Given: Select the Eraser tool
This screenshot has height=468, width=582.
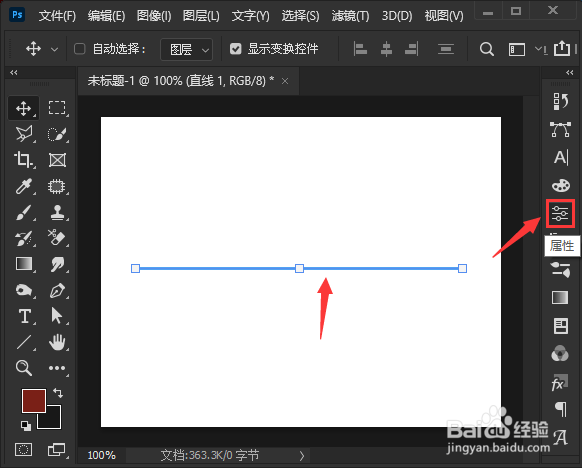Looking at the screenshot, I should tap(56, 238).
